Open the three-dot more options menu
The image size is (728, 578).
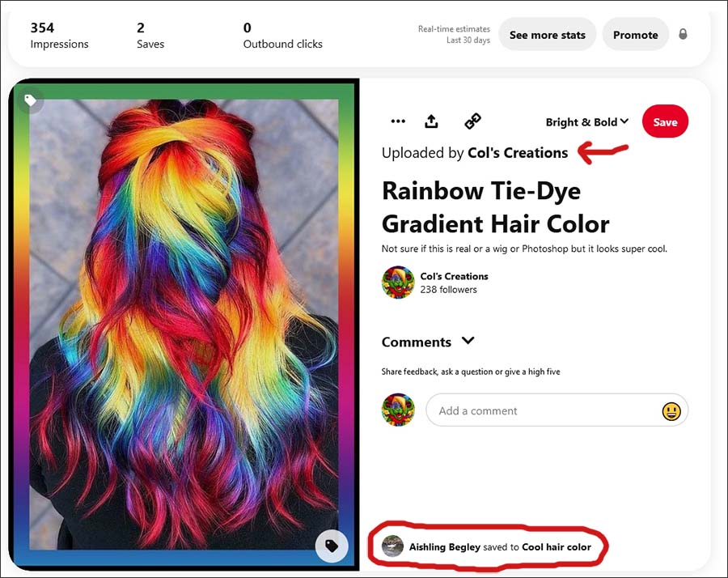pos(398,121)
